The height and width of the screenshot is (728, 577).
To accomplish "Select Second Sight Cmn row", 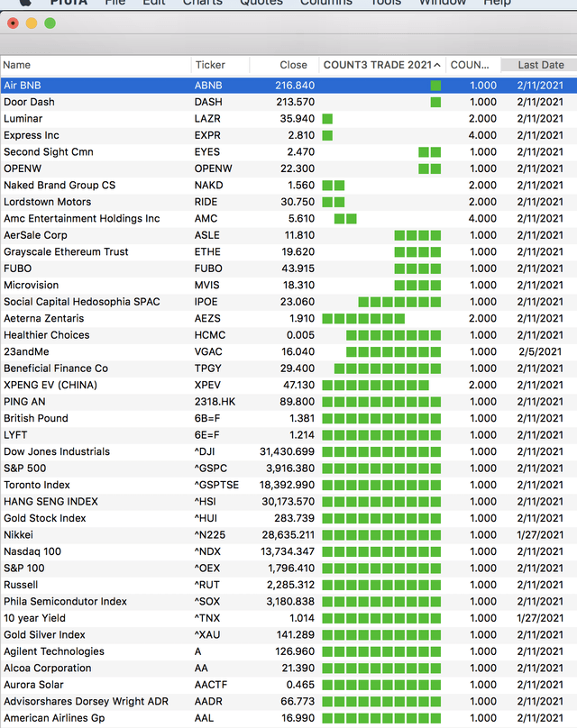I will coord(288,152).
